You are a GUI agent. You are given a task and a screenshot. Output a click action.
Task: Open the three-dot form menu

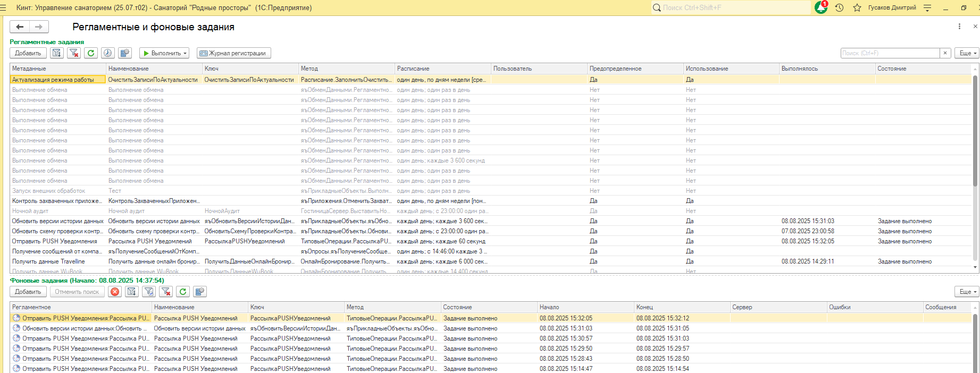point(959,27)
